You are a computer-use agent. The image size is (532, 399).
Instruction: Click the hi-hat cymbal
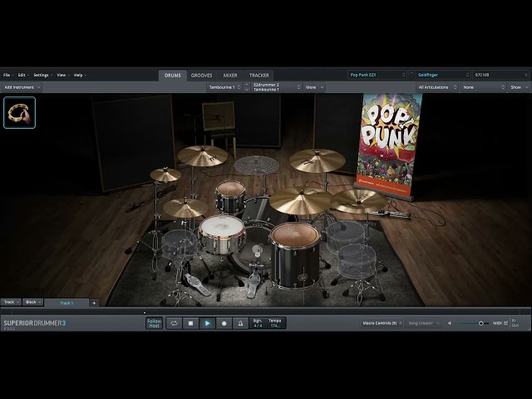(x=185, y=208)
